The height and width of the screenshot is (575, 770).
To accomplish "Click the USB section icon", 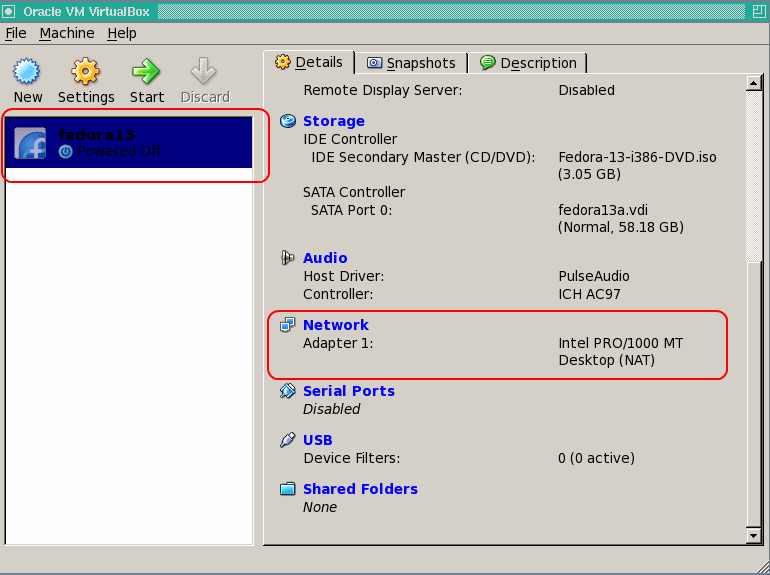I will pyautogui.click(x=288, y=440).
